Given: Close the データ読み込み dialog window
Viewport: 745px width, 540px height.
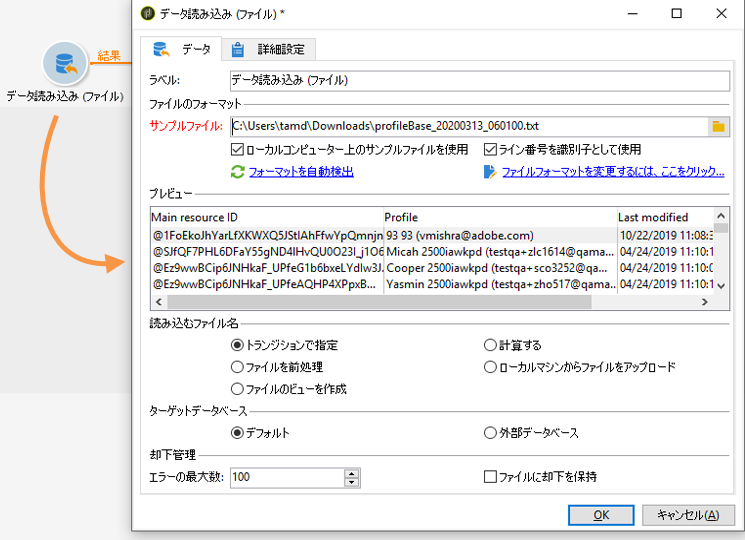Looking at the screenshot, I should [721, 13].
